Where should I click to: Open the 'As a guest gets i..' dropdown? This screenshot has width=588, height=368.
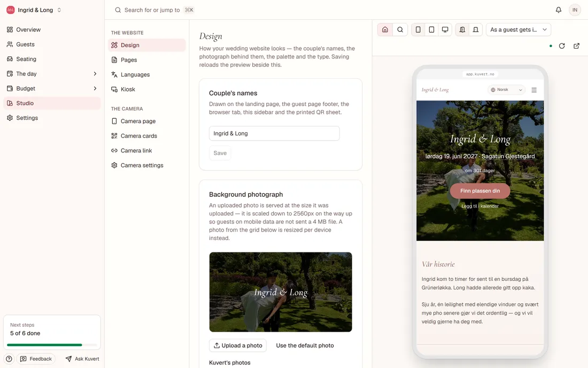(x=519, y=29)
